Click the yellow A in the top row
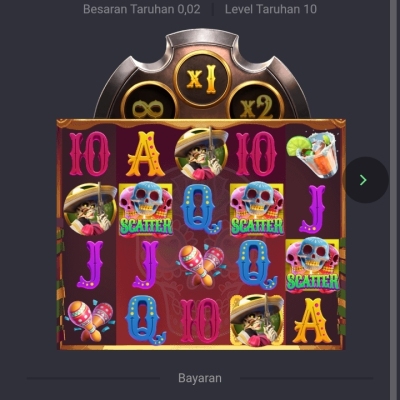The image size is (400, 400). click(x=146, y=154)
